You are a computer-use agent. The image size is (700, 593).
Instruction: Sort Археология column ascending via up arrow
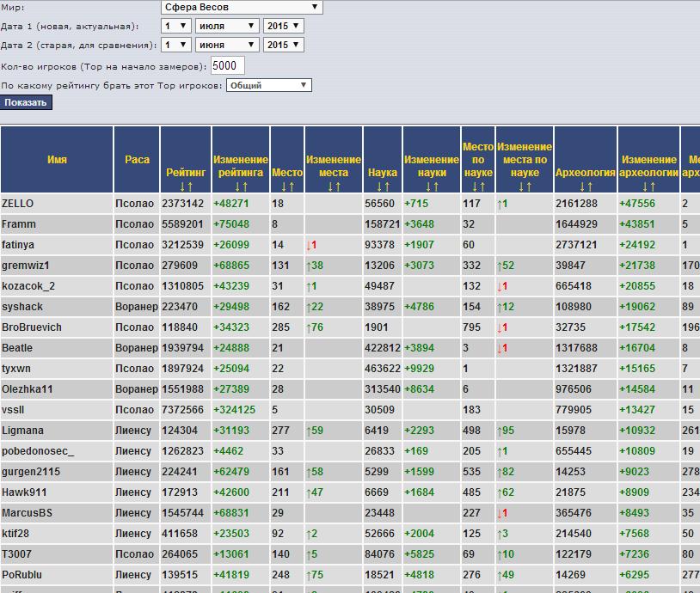point(590,186)
